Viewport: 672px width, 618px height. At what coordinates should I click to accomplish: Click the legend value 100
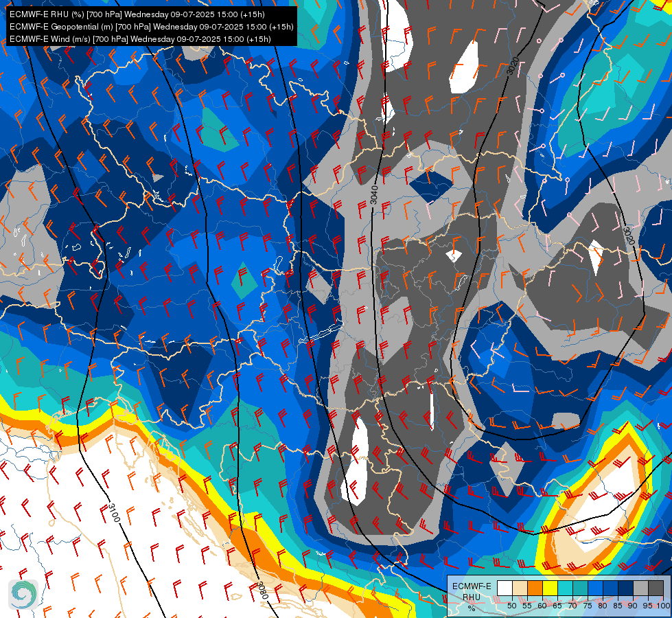point(662,606)
